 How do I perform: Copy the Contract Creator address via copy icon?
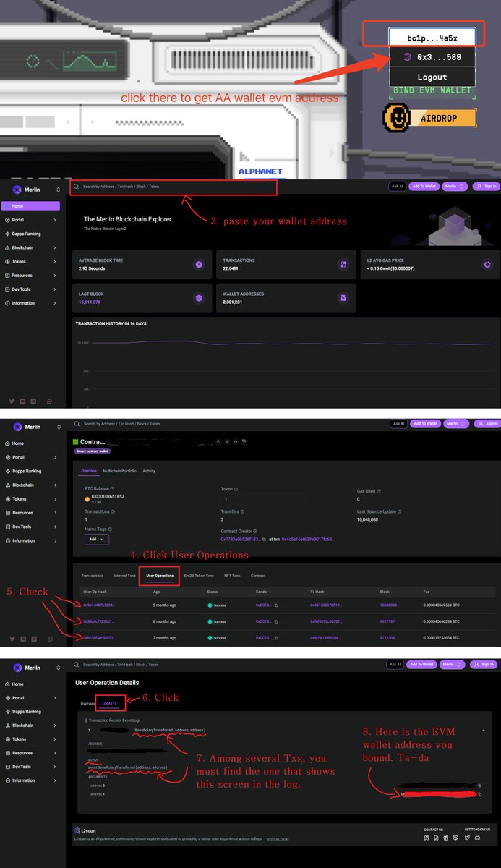[x=264, y=539]
